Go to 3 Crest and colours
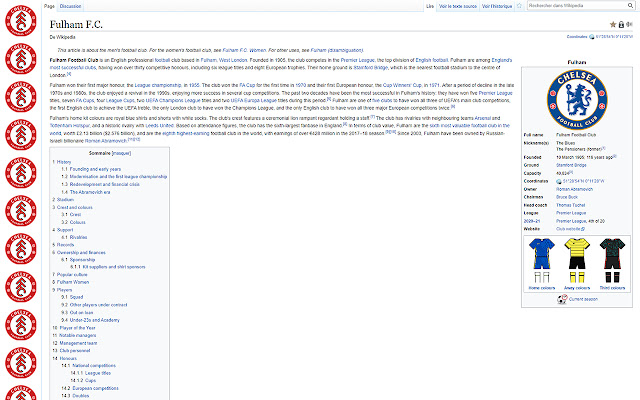 pyautogui.click(x=72, y=207)
